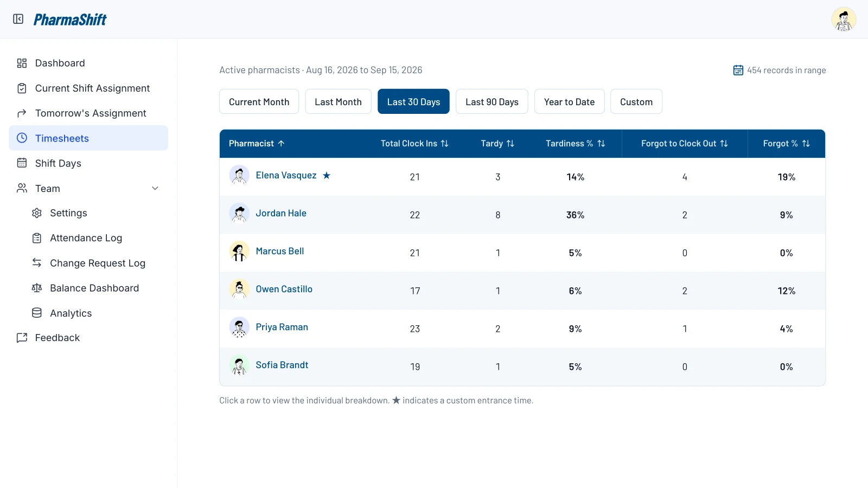
Task: Click the Team people icon
Action: [x=22, y=188]
